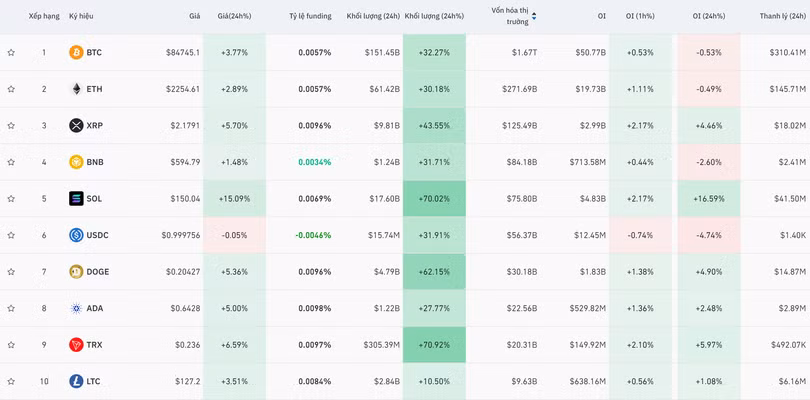Click the Dogecoin DOGE icon
810x400 pixels.
click(x=76, y=271)
